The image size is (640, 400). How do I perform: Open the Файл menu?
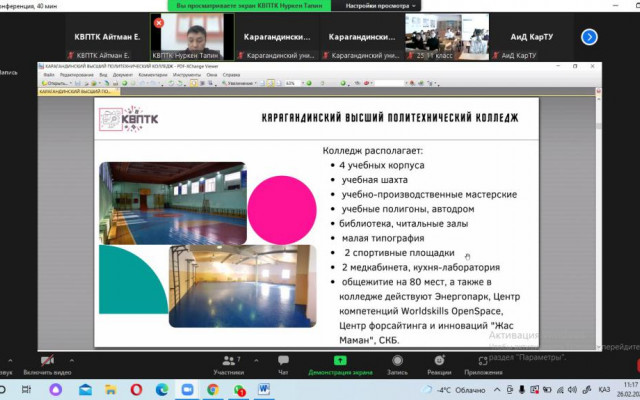click(49, 75)
